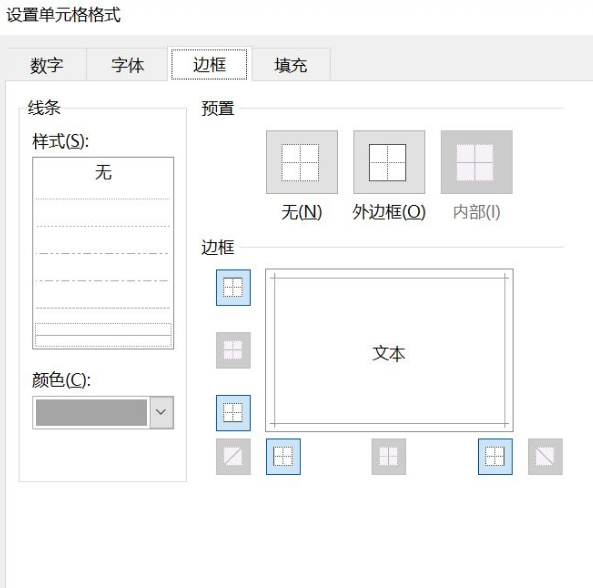Switch to the 字体 tab
The image size is (593, 588).
[127, 65]
